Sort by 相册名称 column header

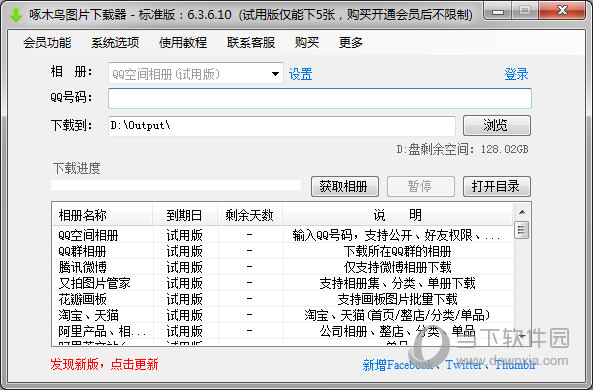coord(102,215)
